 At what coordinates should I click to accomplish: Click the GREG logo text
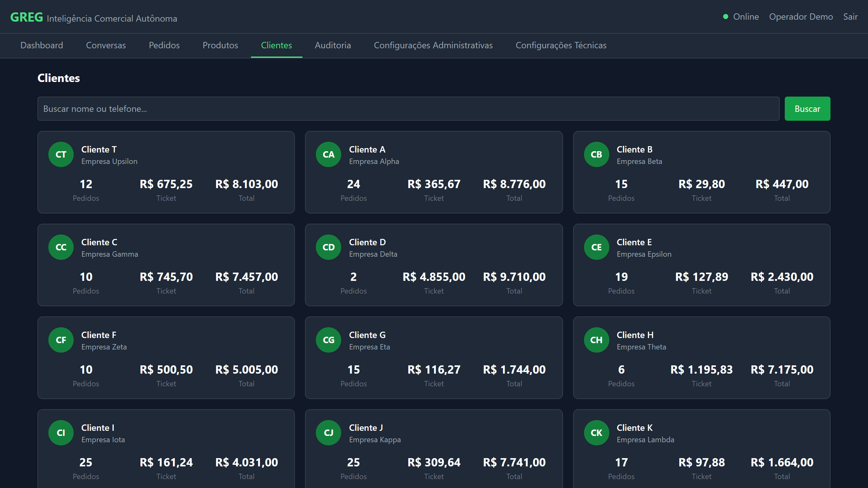tap(26, 17)
